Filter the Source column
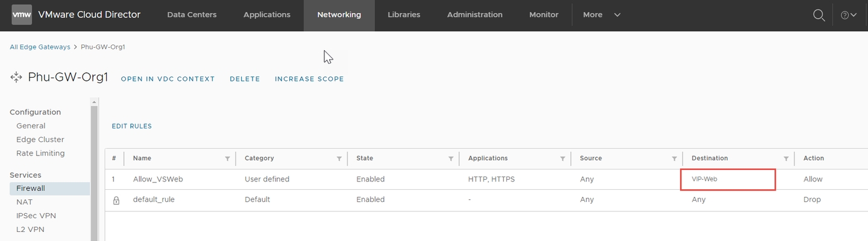 click(x=674, y=158)
